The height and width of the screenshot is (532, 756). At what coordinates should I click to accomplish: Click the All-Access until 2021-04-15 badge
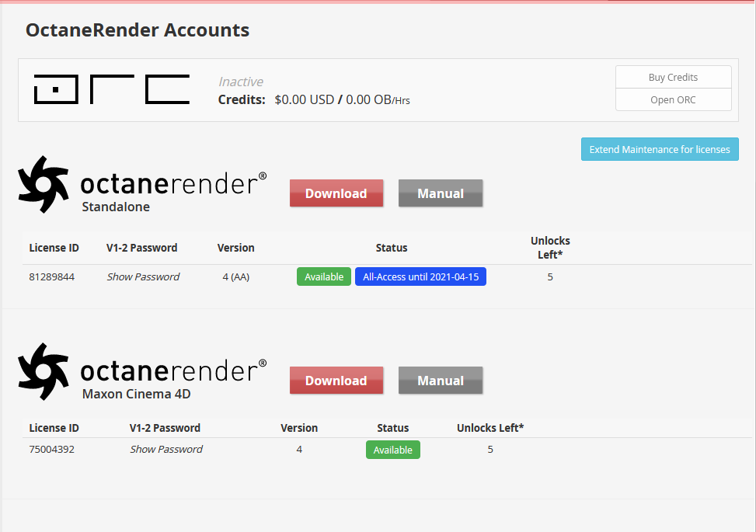tap(420, 276)
